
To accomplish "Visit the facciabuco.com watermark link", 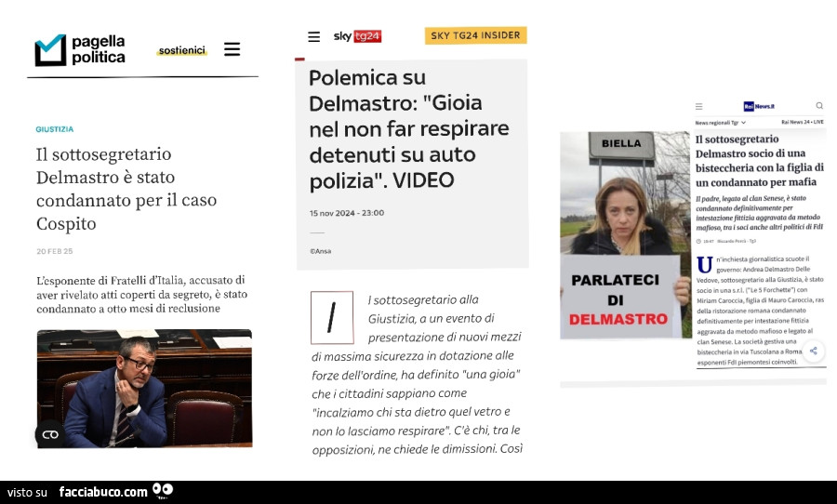I will point(103,492).
